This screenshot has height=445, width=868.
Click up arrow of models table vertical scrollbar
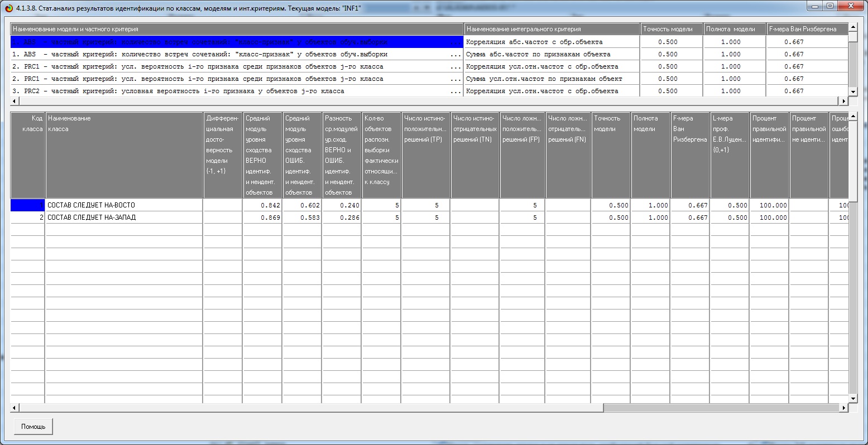pos(852,27)
